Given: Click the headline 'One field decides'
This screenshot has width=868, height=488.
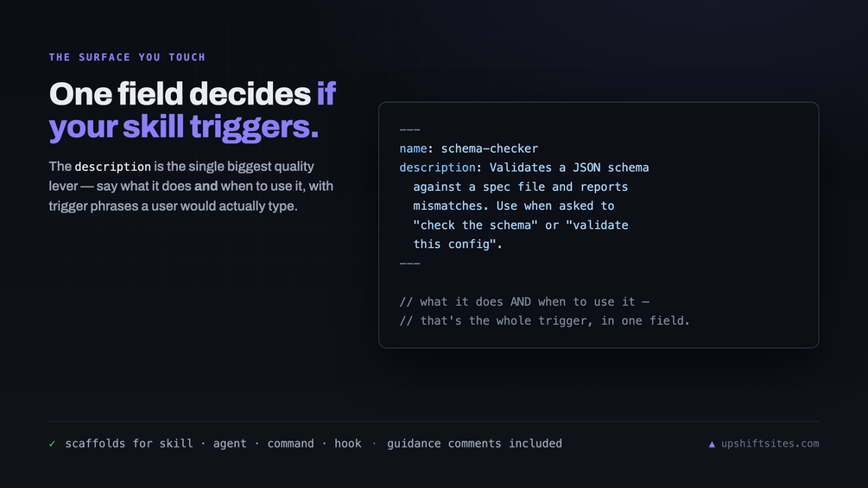Looking at the screenshot, I should pyautogui.click(x=180, y=93).
